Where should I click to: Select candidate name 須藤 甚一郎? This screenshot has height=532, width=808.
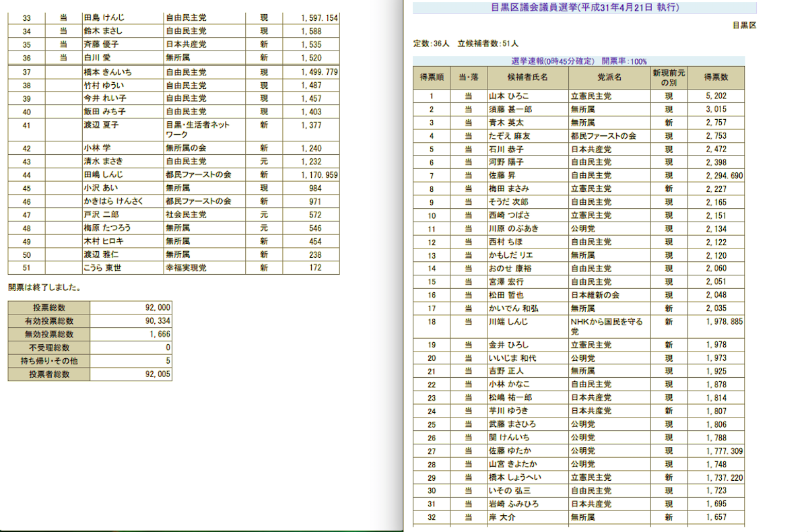[510, 109]
